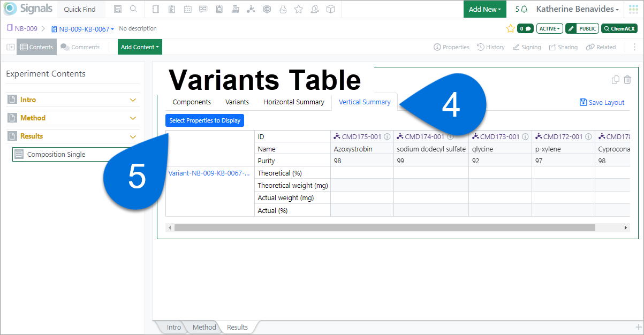Viewport: 644px width, 335px height.
Task: Open Katherine Benavides user menu
Action: [578, 9]
